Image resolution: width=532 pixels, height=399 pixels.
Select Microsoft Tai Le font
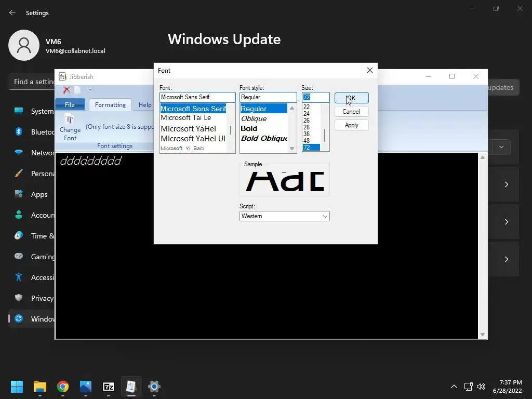pyautogui.click(x=186, y=118)
